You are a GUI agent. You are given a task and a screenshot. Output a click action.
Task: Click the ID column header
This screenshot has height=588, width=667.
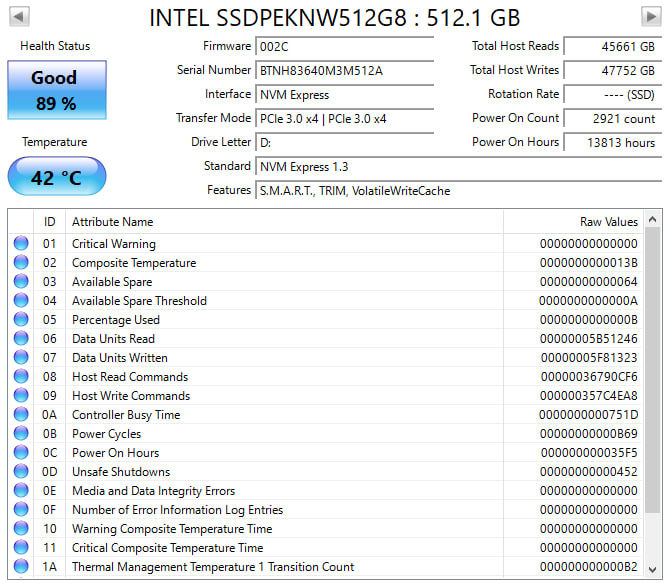[49, 222]
